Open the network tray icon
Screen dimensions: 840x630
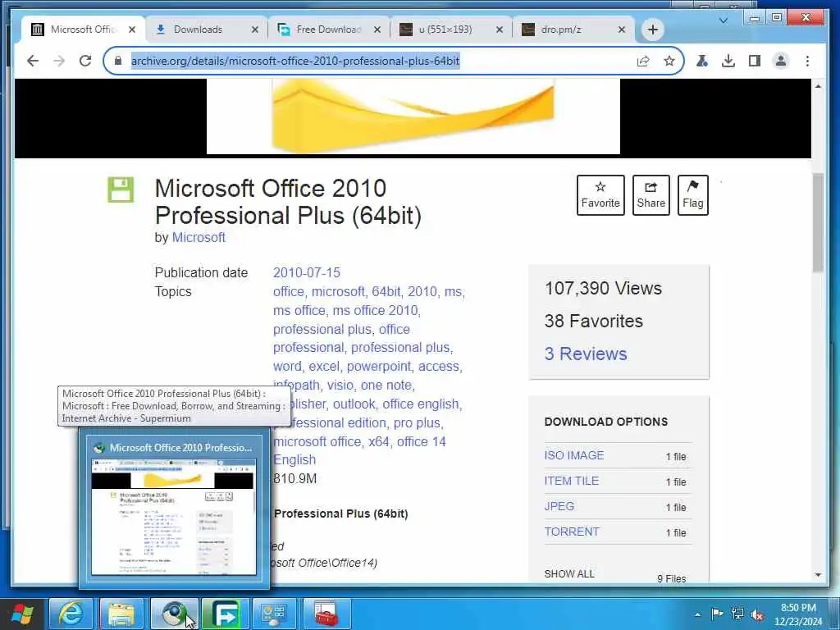(737, 614)
